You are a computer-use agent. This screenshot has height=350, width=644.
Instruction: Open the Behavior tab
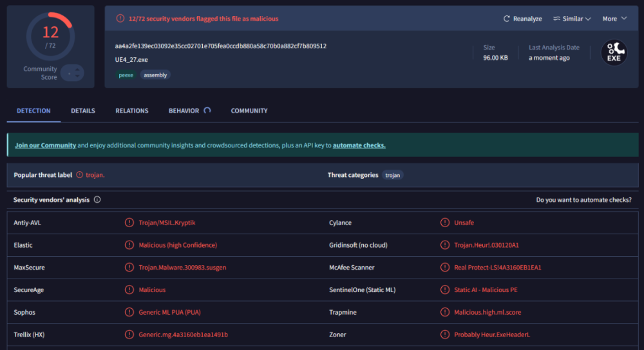click(x=184, y=111)
